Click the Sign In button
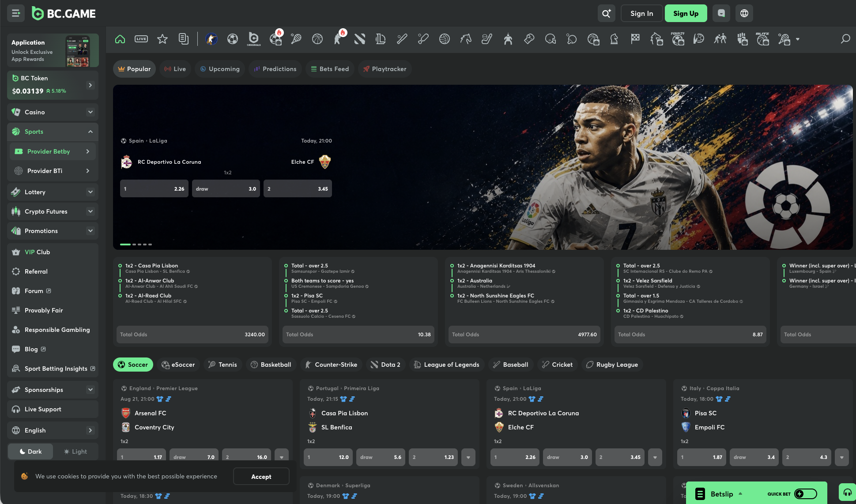The width and height of the screenshot is (856, 504). (x=641, y=13)
